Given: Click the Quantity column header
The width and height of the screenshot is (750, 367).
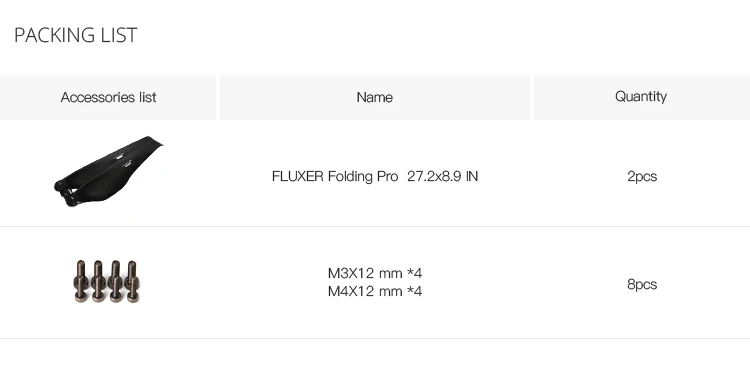Looking at the screenshot, I should [641, 97].
